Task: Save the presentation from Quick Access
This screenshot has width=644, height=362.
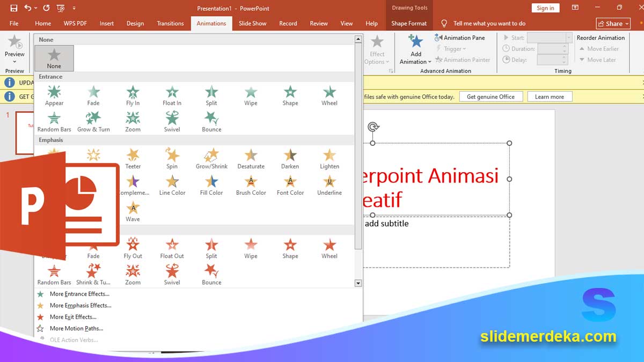Action: tap(13, 8)
